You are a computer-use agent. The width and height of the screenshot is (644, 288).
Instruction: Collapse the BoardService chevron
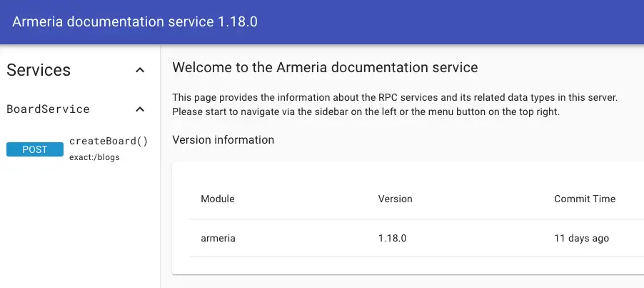140,109
